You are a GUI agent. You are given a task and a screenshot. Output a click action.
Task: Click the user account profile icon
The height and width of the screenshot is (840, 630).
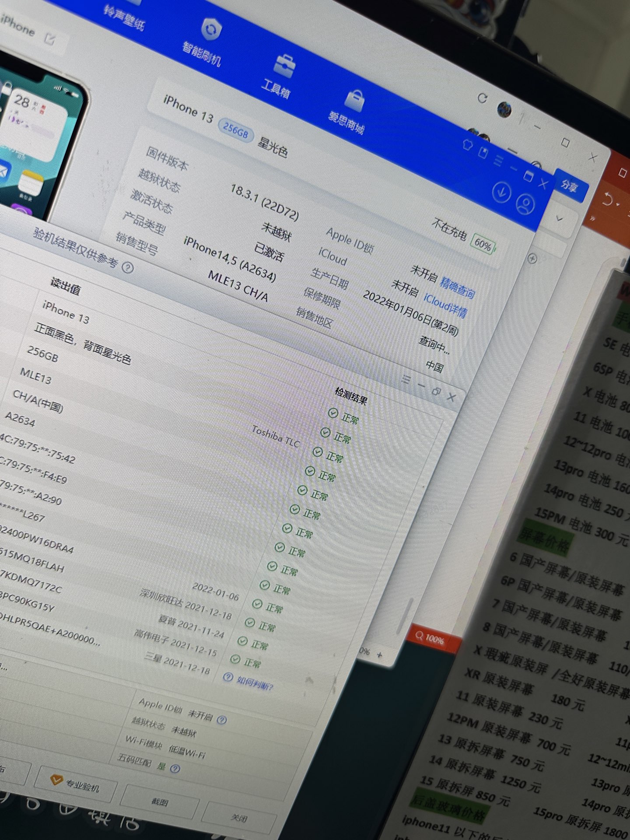coord(525,204)
